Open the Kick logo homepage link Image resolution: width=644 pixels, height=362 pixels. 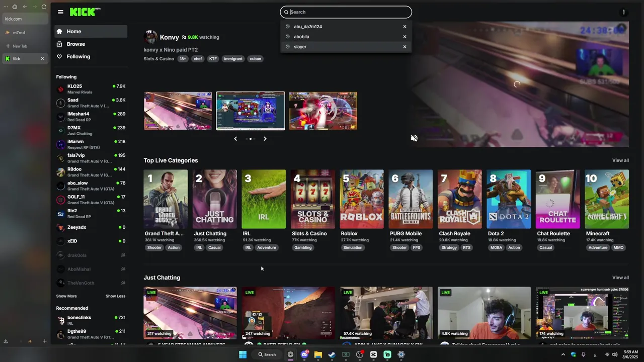tap(85, 12)
